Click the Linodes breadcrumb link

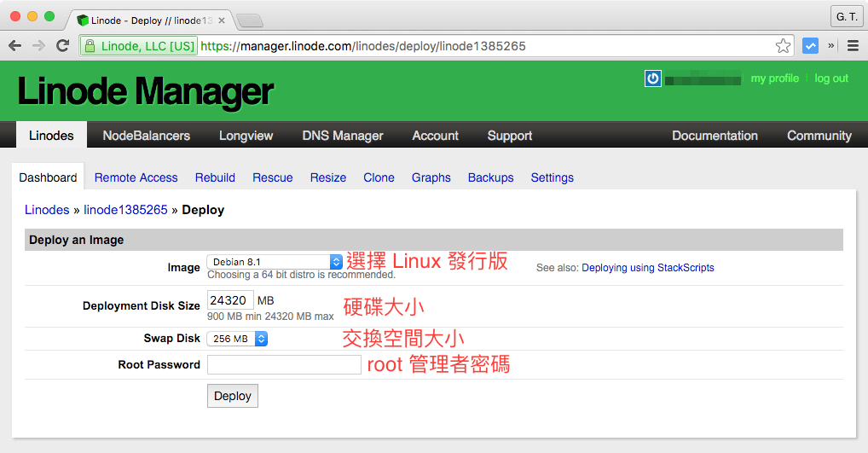pos(47,210)
